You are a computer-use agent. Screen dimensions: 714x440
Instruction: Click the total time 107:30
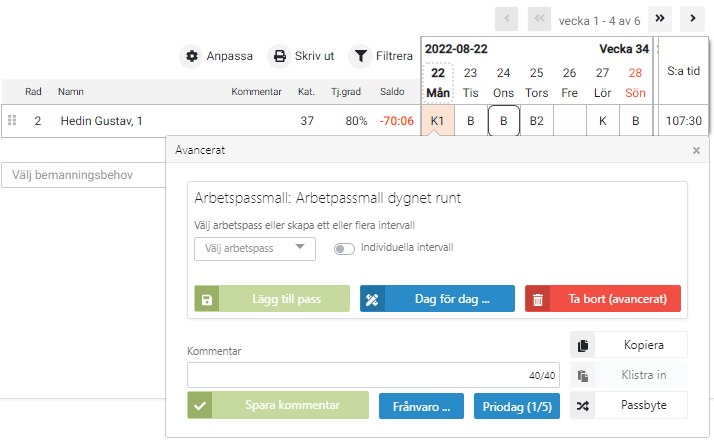point(683,121)
